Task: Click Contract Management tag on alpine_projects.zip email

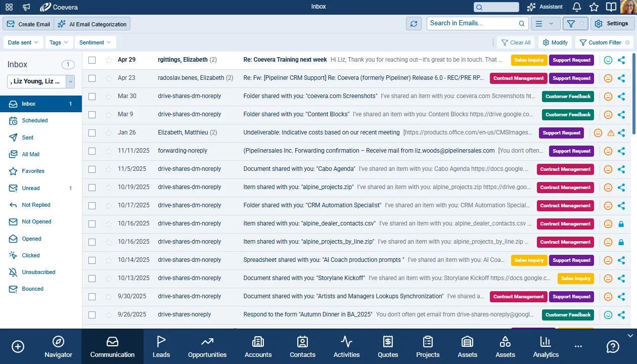Action: pyautogui.click(x=565, y=188)
